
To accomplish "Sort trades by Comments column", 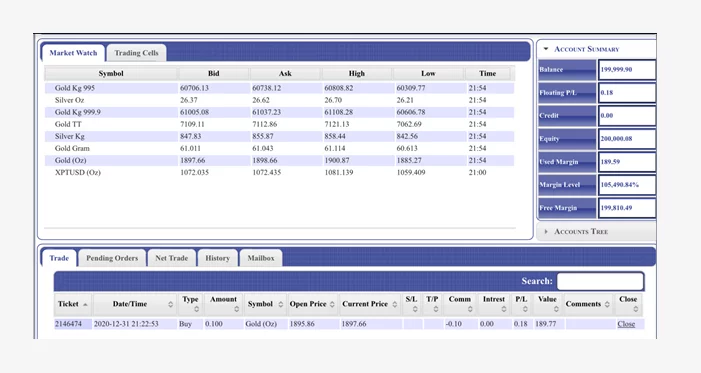I will (x=587, y=304).
